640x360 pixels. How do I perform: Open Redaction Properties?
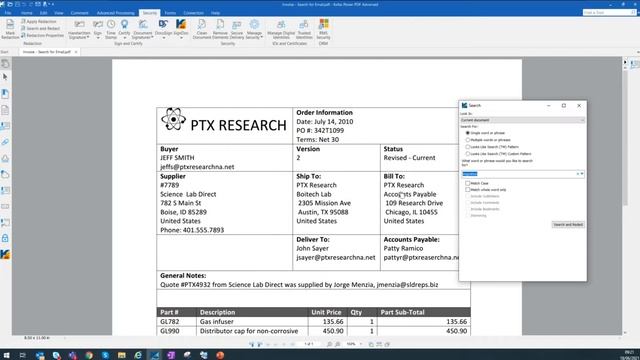coord(42,36)
